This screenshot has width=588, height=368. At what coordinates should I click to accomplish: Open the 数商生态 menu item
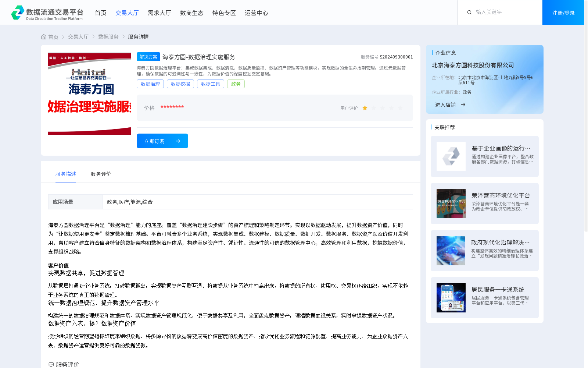click(192, 13)
